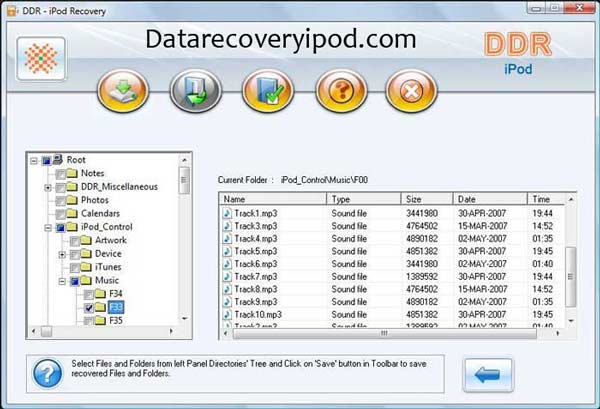The width and height of the screenshot is (600, 409).
Task: Check the Notes folder checkbox
Action: tap(60, 174)
